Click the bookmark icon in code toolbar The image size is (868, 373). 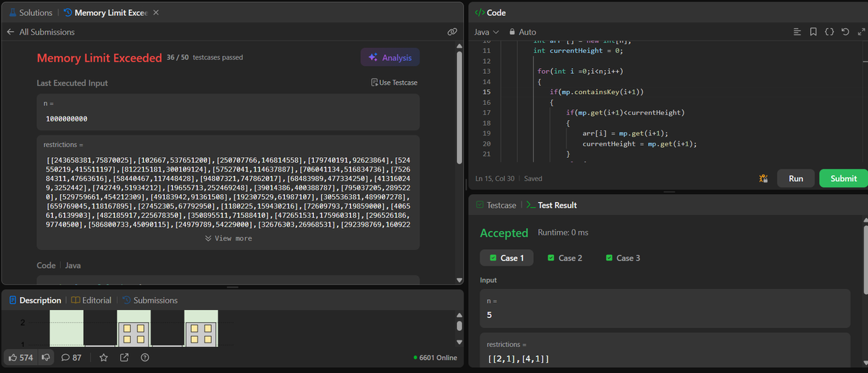(x=813, y=32)
